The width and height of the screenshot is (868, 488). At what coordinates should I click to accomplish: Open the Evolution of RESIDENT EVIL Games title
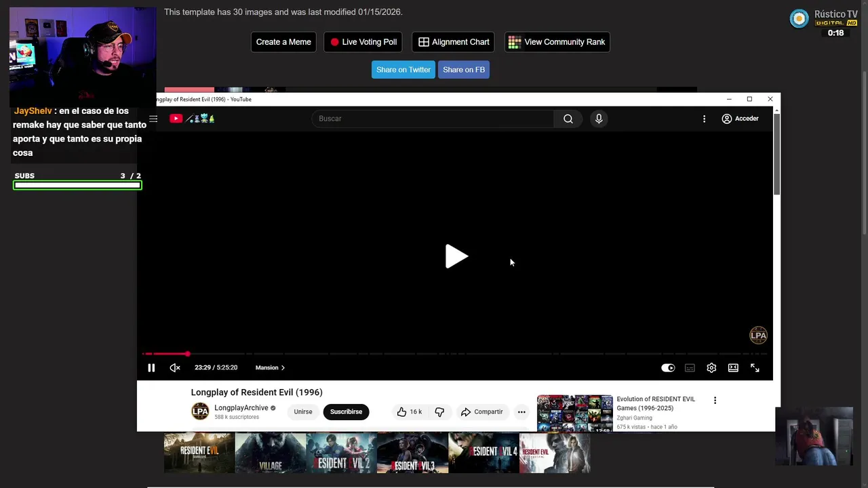(x=656, y=403)
